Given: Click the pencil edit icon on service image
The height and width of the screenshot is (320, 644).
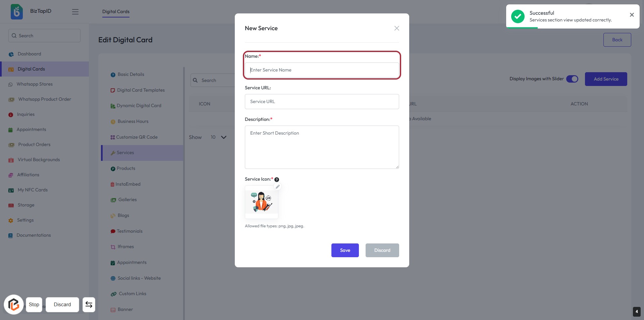Looking at the screenshot, I should point(277,187).
